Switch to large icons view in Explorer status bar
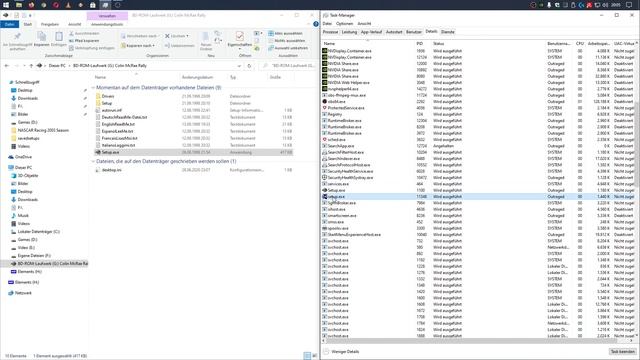This screenshot has height=360, width=640. (x=314, y=356)
